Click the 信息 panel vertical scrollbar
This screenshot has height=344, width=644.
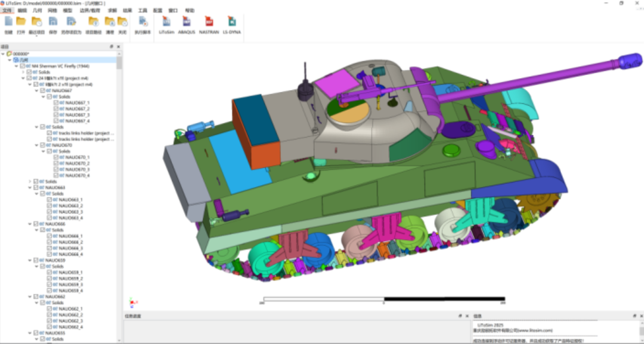641,331
